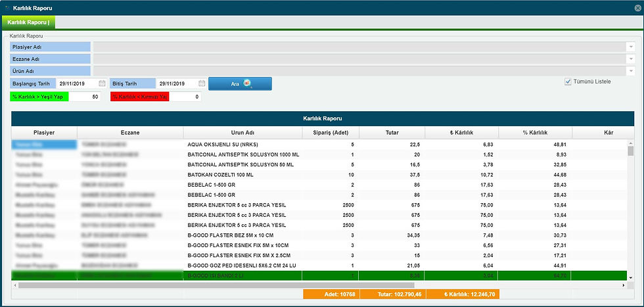This screenshot has height=307, width=644.
Task: Select AQUA OKSIJENLI SU (NRKS) row
Action: 319,145
